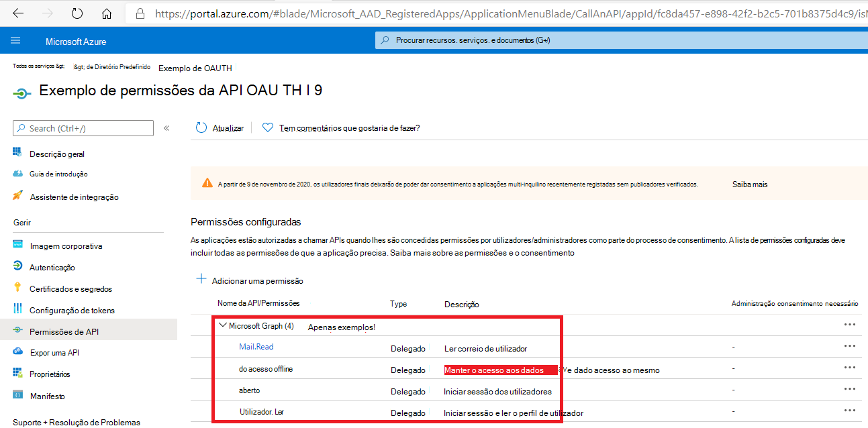This screenshot has width=868, height=428.
Task: Click the Expor uma API cloud icon
Action: click(17, 352)
